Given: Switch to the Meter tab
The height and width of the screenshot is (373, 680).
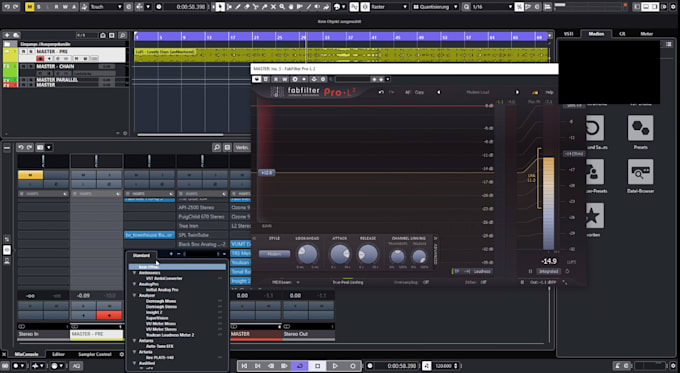Looking at the screenshot, I should pos(646,34).
